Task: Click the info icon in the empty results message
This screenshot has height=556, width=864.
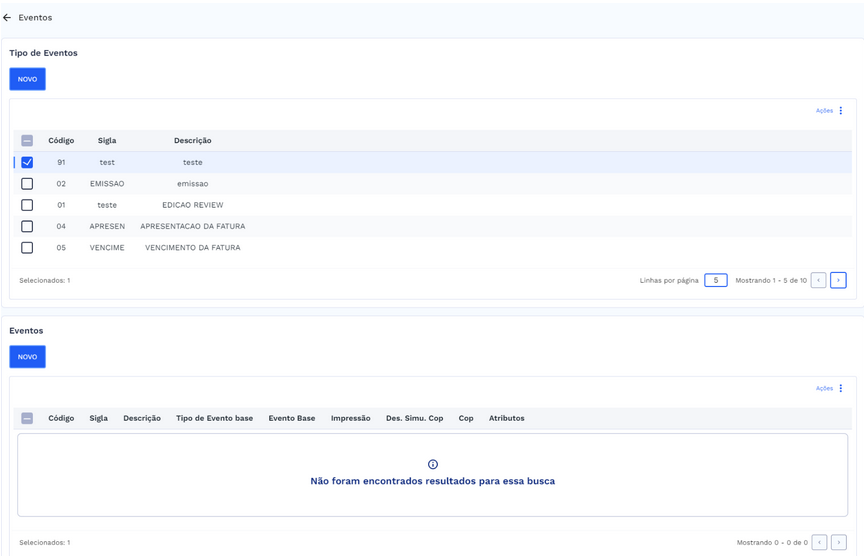Action: pos(432,464)
